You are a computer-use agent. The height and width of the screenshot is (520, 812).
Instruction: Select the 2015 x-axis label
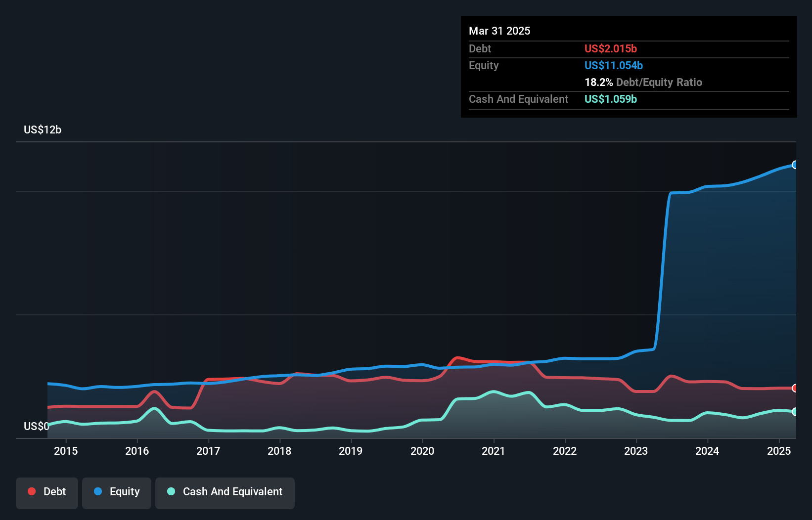tap(66, 451)
